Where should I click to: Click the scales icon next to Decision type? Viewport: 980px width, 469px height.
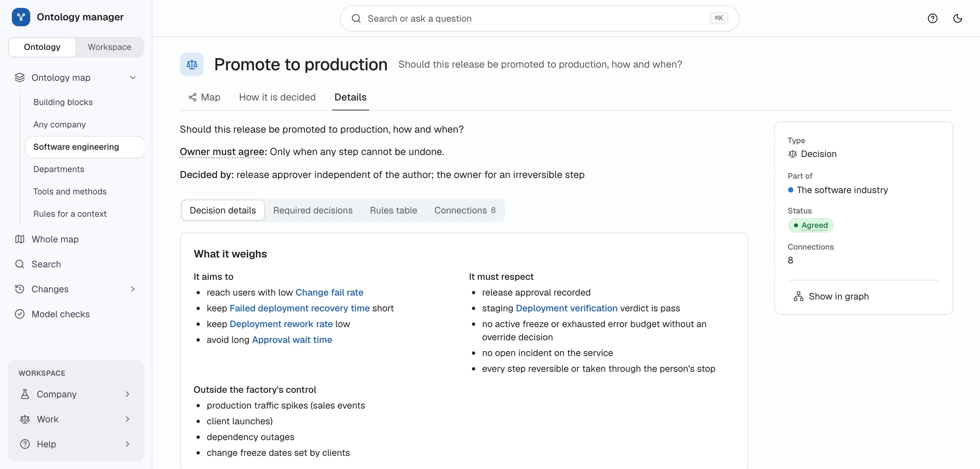792,154
